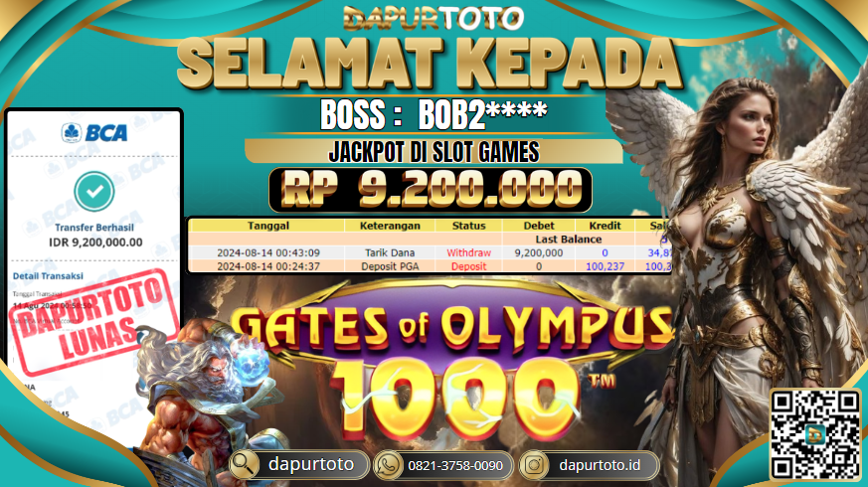Select the Debet column header
Viewport: 868px width, 487px height.
539,226
